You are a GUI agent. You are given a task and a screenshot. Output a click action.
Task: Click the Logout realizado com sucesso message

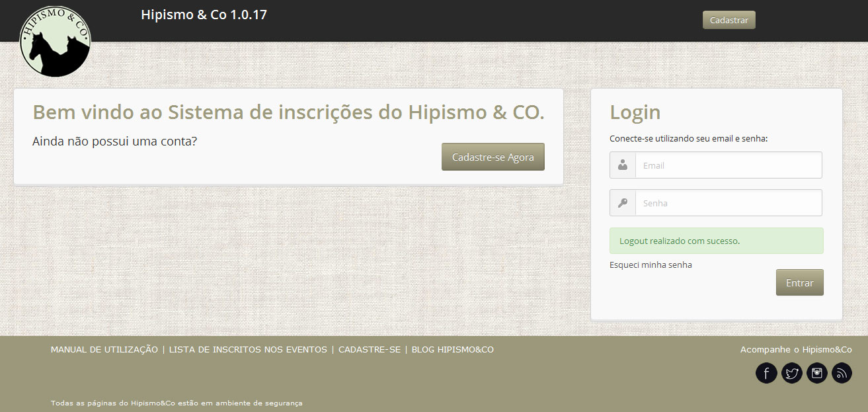(x=717, y=241)
